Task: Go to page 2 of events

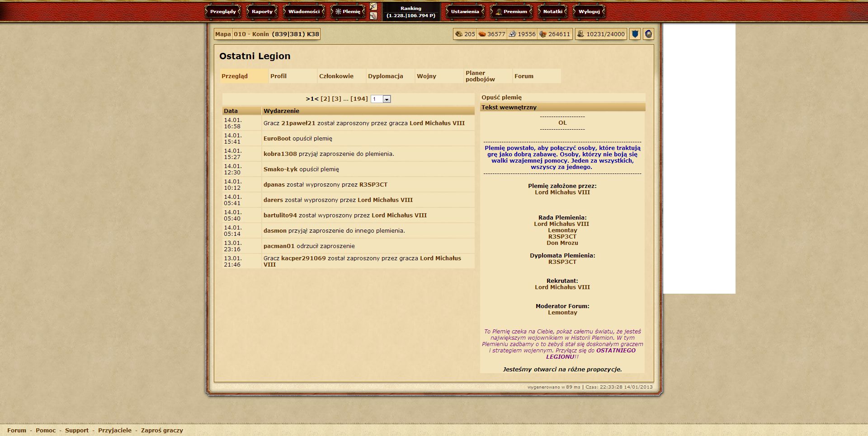Action: tap(325, 98)
